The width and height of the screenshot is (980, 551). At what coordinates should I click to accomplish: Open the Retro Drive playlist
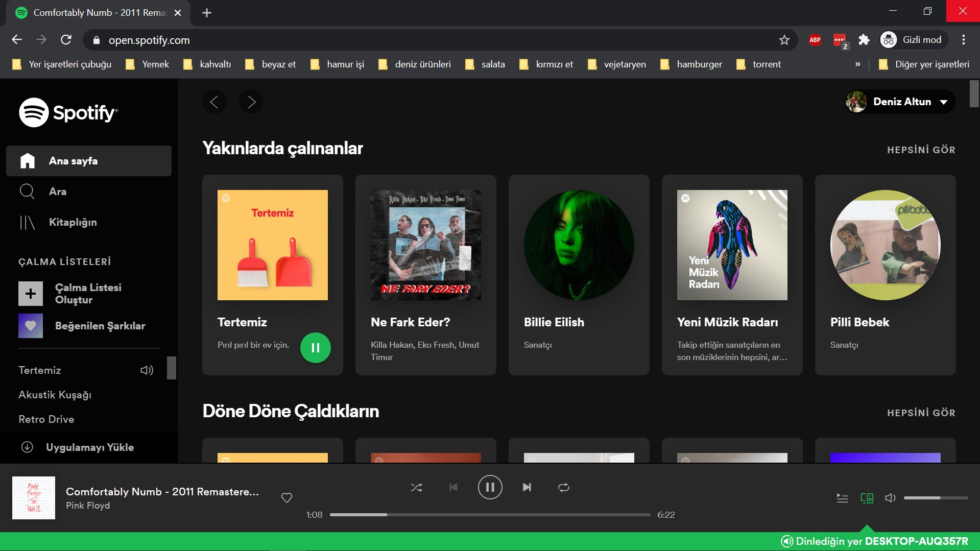46,419
